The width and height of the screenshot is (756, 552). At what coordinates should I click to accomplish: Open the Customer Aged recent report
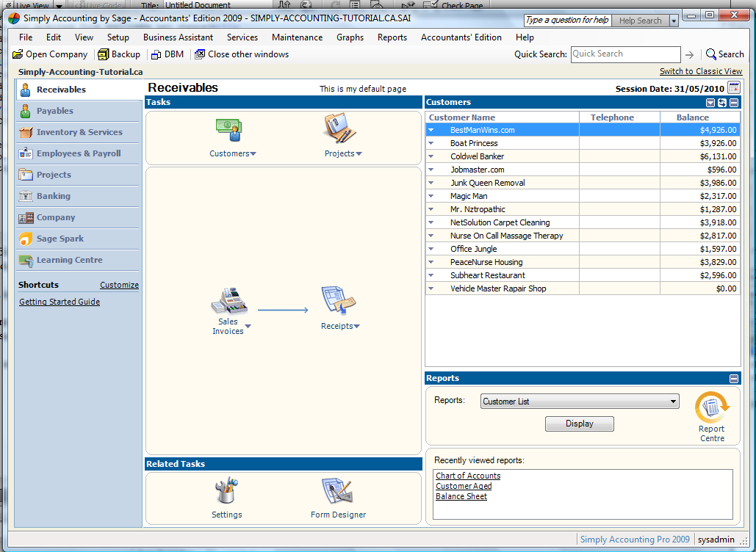point(464,486)
